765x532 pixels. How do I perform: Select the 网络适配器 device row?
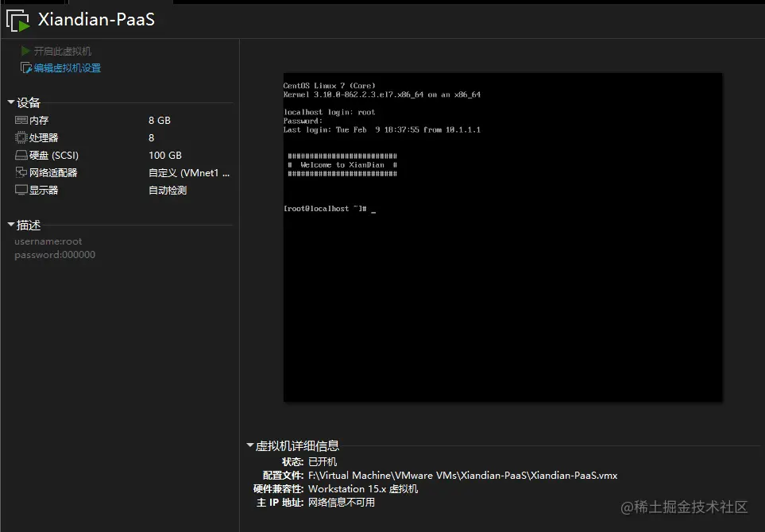point(123,172)
